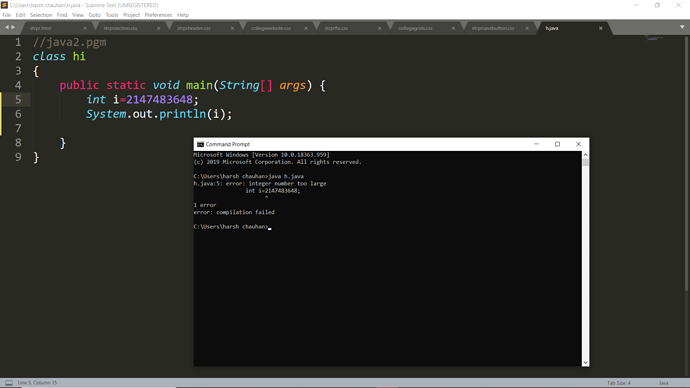
Task: Close the Sublime Text window
Action: tap(678, 5)
